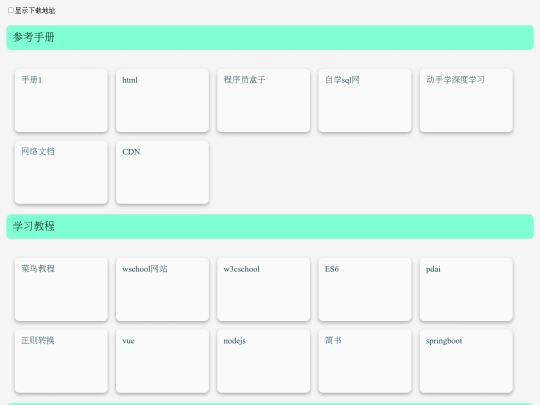Viewport: 540px width, 405px height.
Task: Open the pdai card
Action: tap(466, 289)
